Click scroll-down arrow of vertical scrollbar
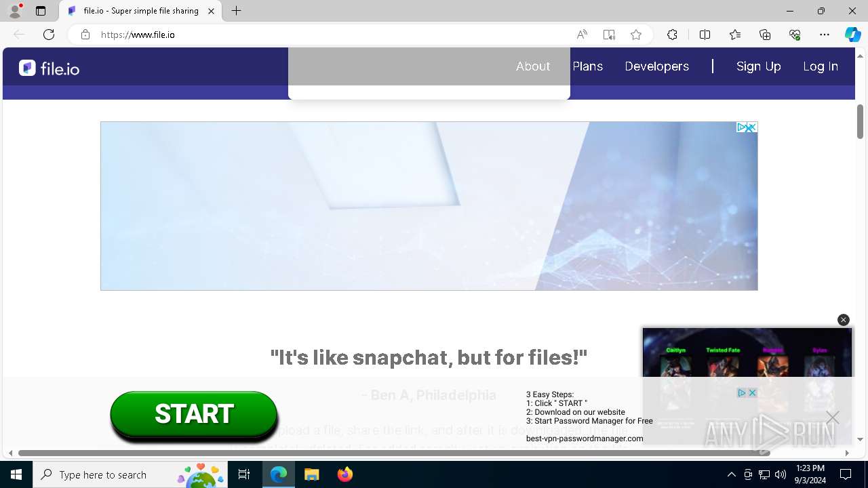The height and width of the screenshot is (488, 868). pyautogui.click(x=860, y=440)
